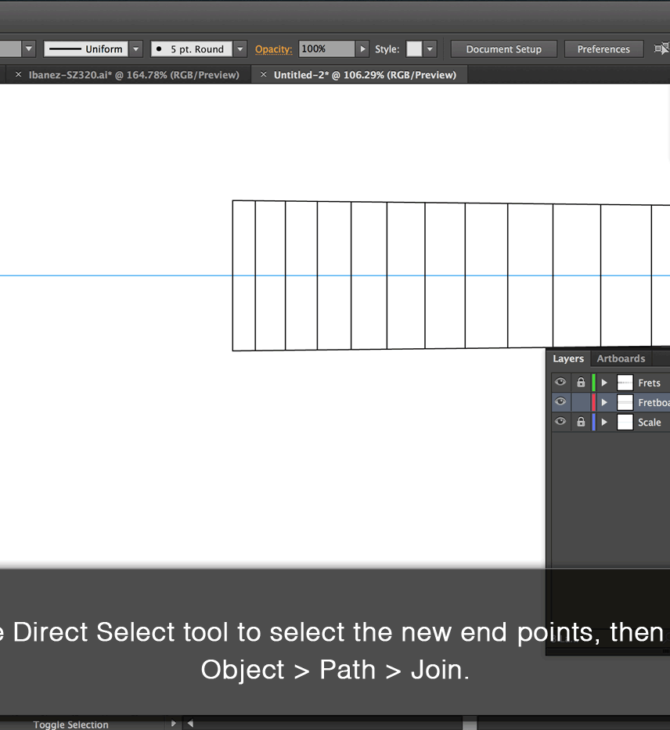Switch to the Ibanez-SZ320.ai document tab
Screen dimensions: 670x730
tap(133, 75)
